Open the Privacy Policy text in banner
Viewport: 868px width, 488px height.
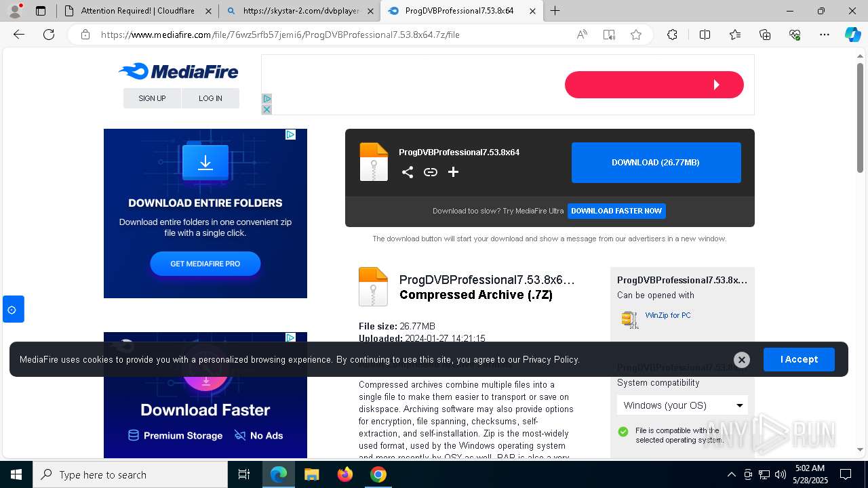[551, 360]
